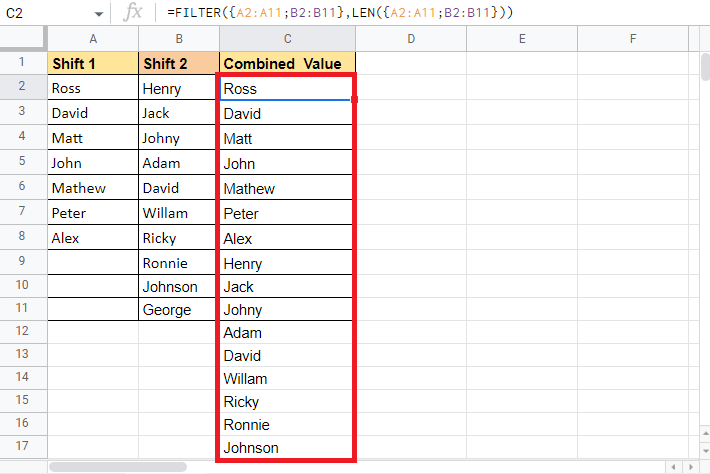This screenshot has height=474, width=710.
Task: Select column E header
Action: pos(522,39)
